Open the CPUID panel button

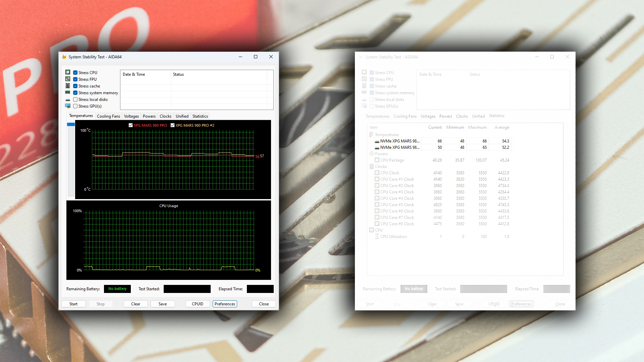(x=198, y=304)
